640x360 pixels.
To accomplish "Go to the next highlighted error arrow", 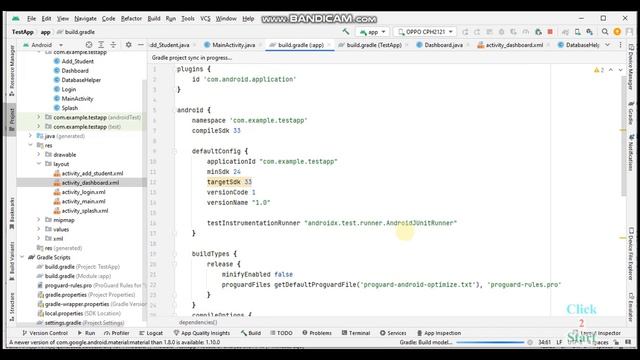I will [x=620, y=70].
